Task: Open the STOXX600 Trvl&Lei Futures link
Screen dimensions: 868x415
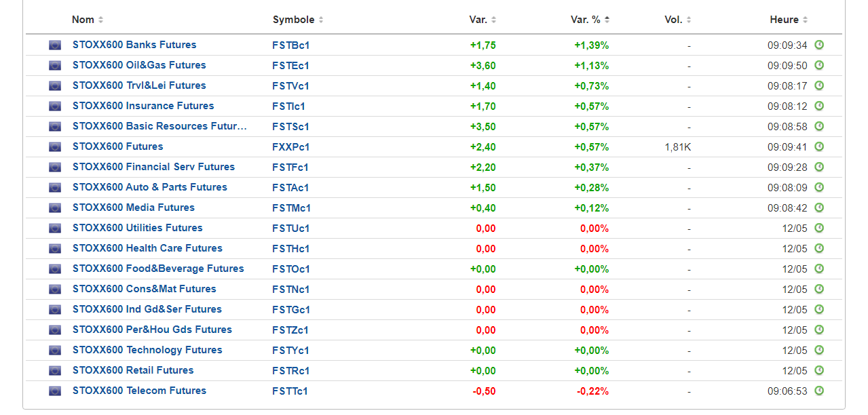Action: pos(139,85)
